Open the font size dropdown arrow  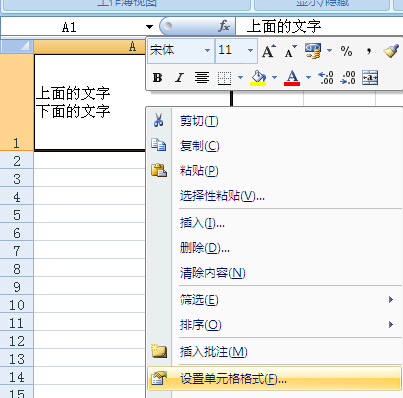(x=250, y=51)
